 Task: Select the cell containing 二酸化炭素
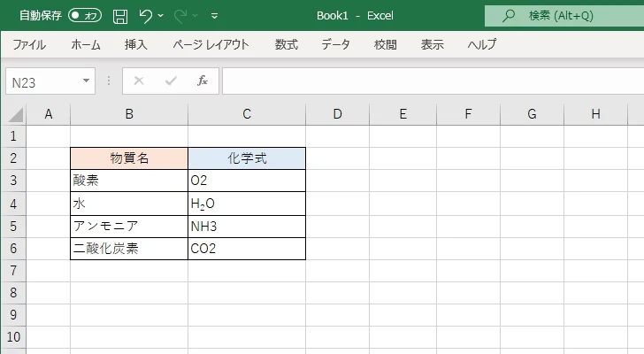(x=129, y=249)
